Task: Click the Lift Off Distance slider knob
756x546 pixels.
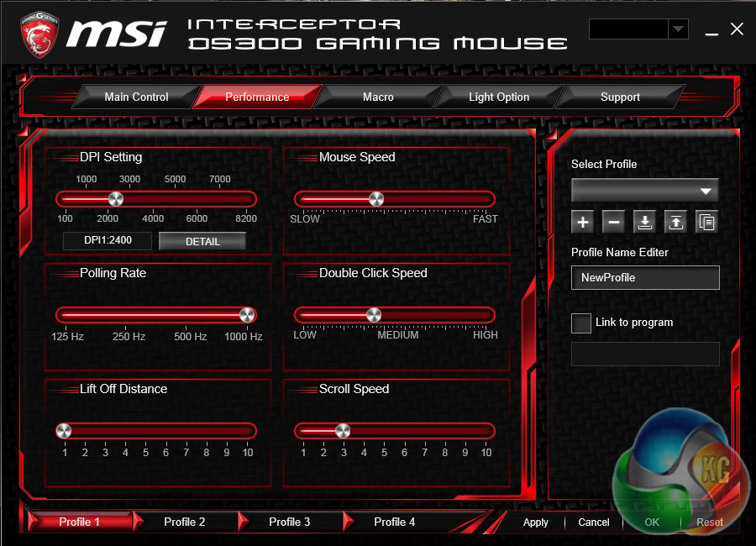Action: (x=64, y=431)
